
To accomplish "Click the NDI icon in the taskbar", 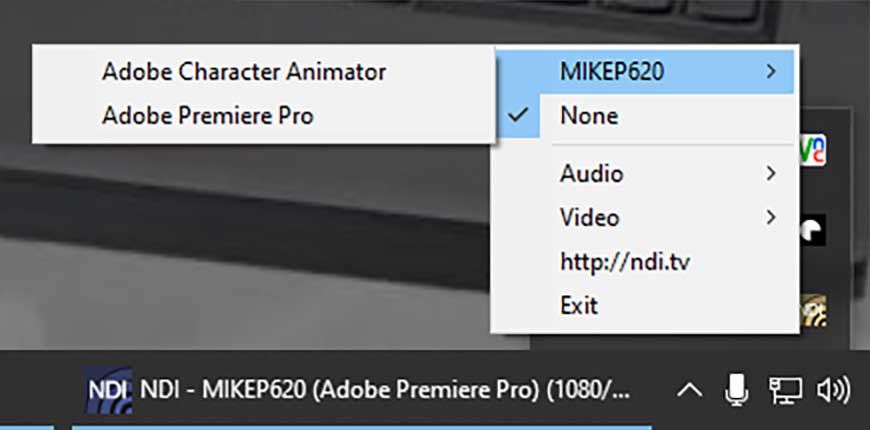I will pos(108,391).
